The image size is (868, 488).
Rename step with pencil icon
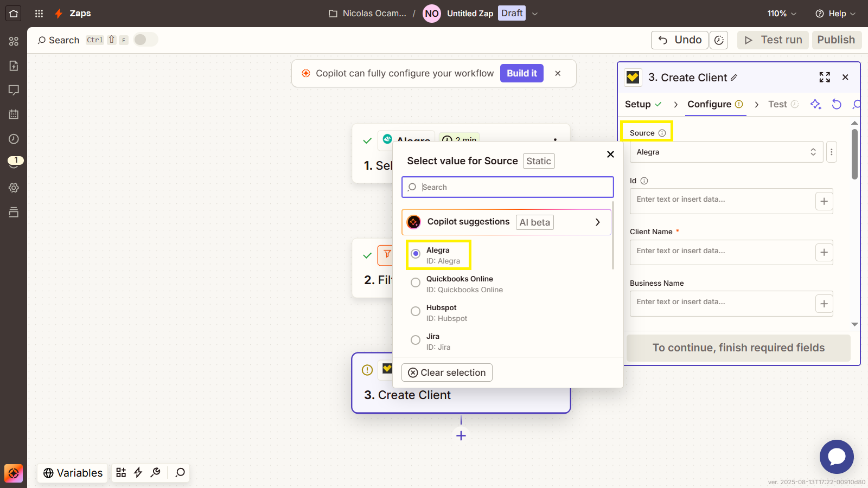(734, 78)
